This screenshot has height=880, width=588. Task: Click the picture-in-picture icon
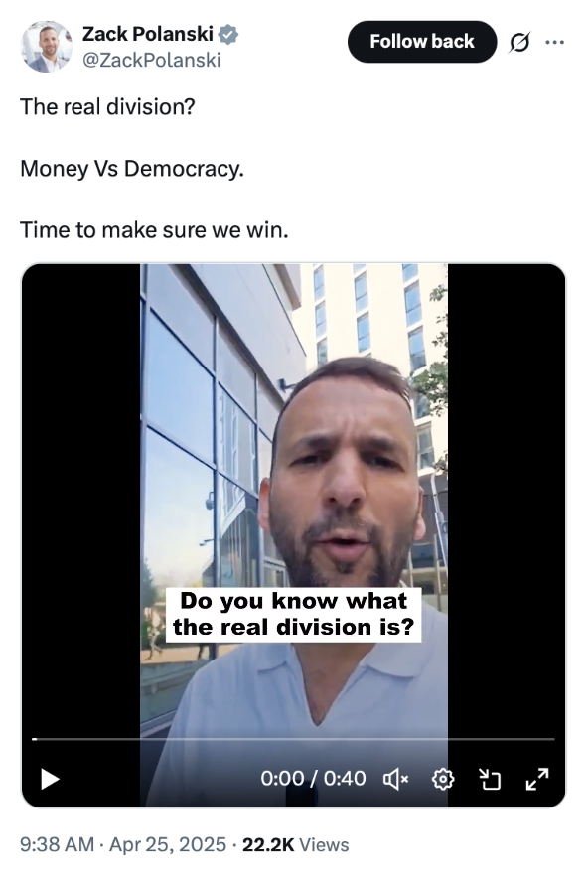490,779
